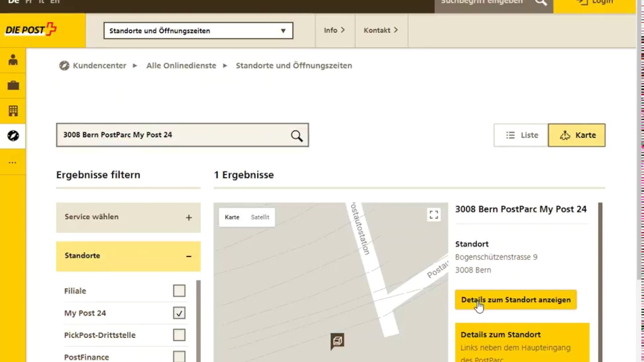Open the briefcase business icon in sidebar
This screenshot has width=644, height=362.
(x=13, y=85)
